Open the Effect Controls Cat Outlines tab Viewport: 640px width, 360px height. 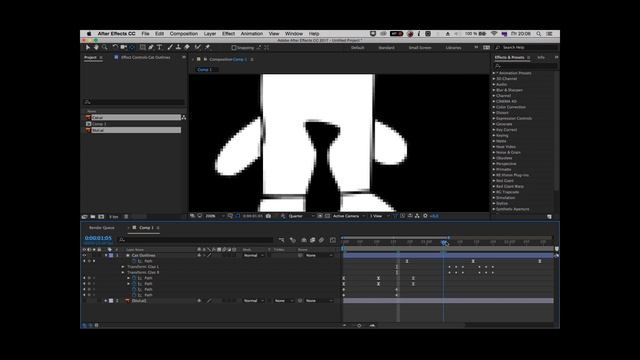pos(146,58)
